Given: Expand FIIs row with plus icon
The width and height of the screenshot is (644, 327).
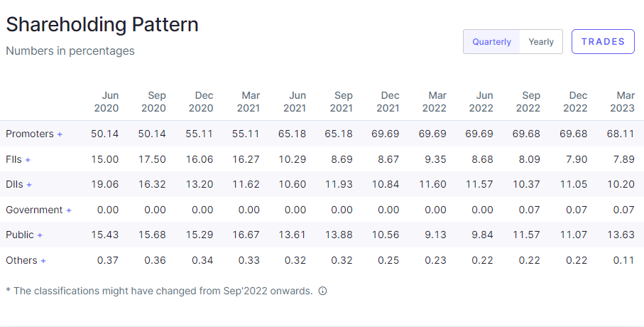Looking at the screenshot, I should 28,160.
